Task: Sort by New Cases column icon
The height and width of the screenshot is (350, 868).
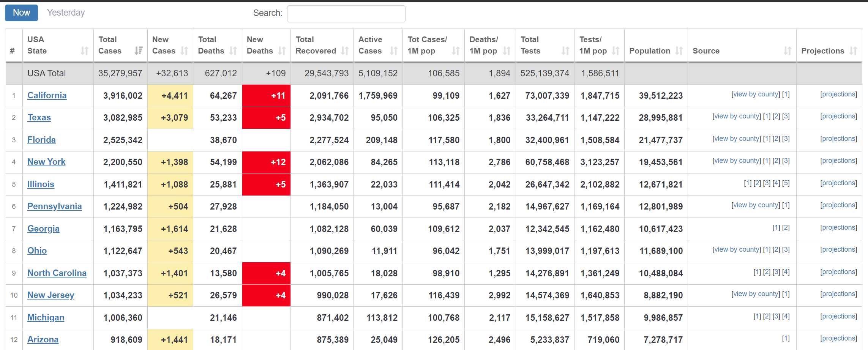Action: pyautogui.click(x=184, y=51)
